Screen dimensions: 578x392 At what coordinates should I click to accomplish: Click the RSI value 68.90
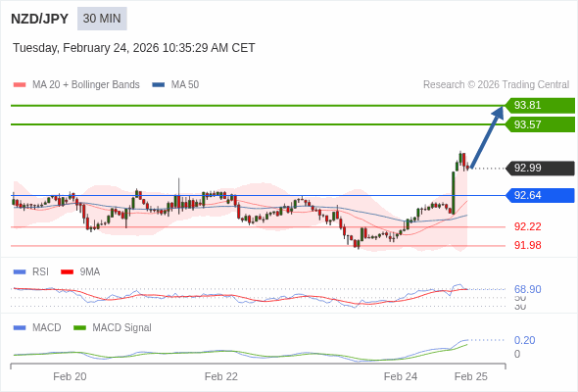coord(527,289)
